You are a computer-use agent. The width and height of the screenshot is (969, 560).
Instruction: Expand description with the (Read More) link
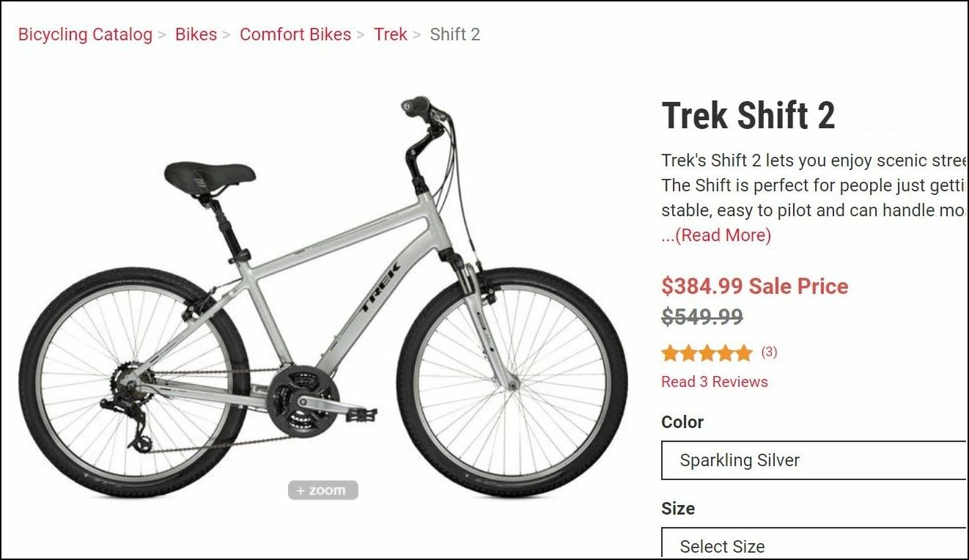[716, 235]
